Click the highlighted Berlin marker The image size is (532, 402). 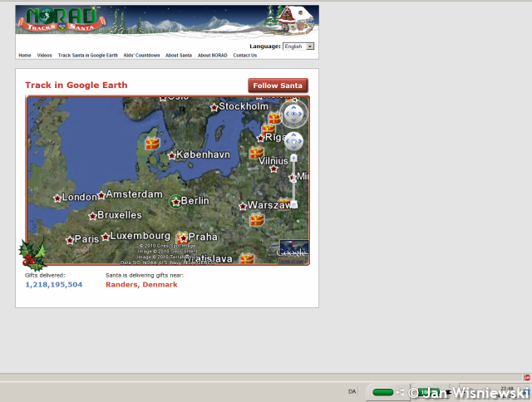[175, 202]
